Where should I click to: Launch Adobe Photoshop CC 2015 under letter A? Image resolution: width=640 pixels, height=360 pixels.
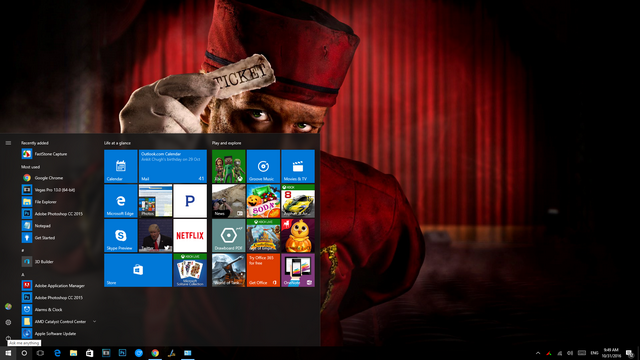[59, 298]
